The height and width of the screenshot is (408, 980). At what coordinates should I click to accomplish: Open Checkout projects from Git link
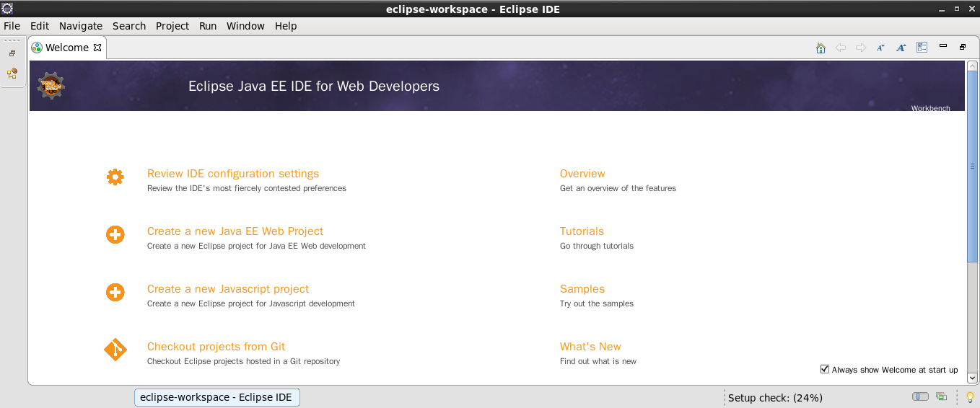[216, 347]
